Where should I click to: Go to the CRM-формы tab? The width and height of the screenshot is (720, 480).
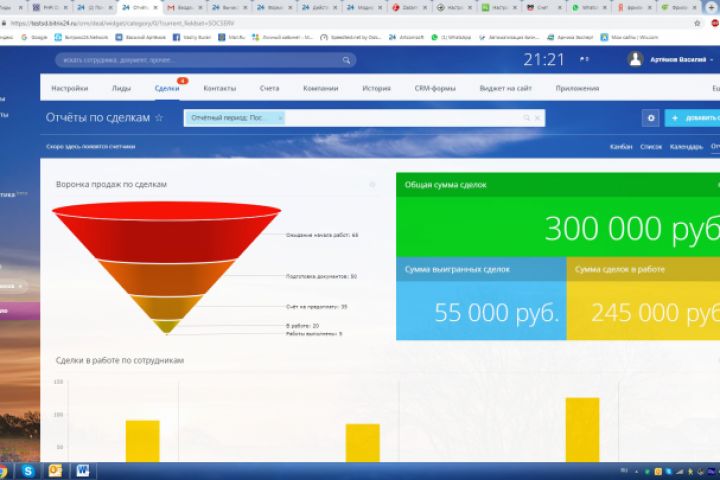coord(435,88)
